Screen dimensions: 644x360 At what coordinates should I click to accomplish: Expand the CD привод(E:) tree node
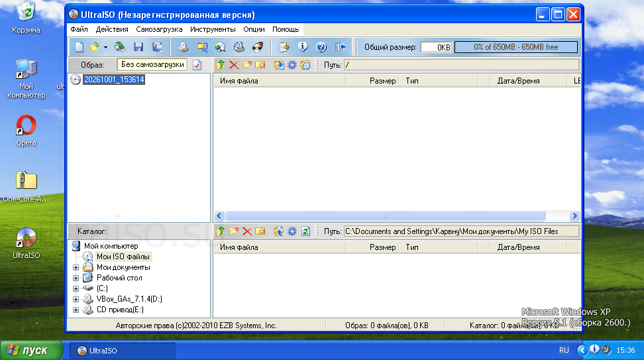pos(76,310)
